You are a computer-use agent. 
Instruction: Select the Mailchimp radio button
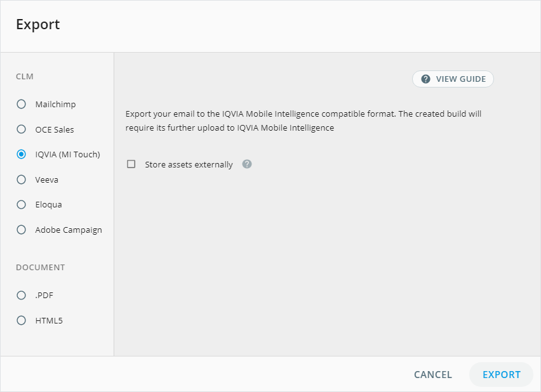point(22,104)
